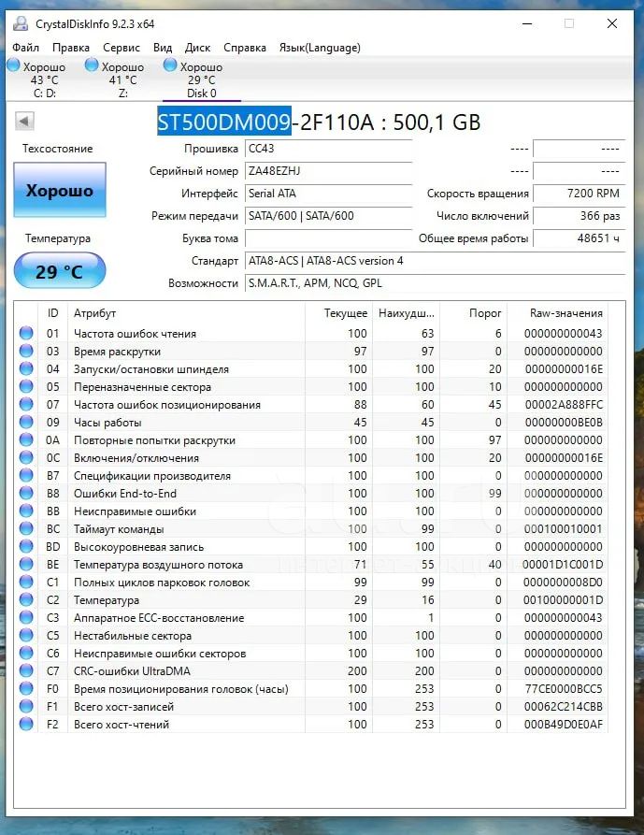Screen dimensions: 644x835
Task: Open the Диск menu
Action: click(x=197, y=48)
